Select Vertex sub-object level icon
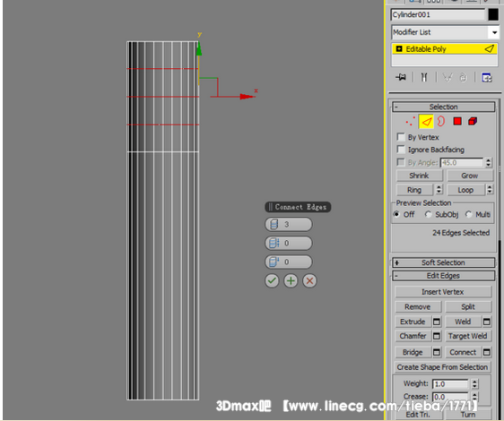504x421 pixels. pyautogui.click(x=410, y=122)
